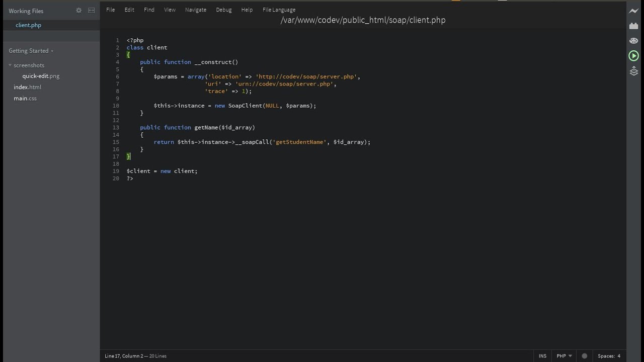Click line number 19 in gutter
The height and width of the screenshot is (362, 644).
(116, 171)
